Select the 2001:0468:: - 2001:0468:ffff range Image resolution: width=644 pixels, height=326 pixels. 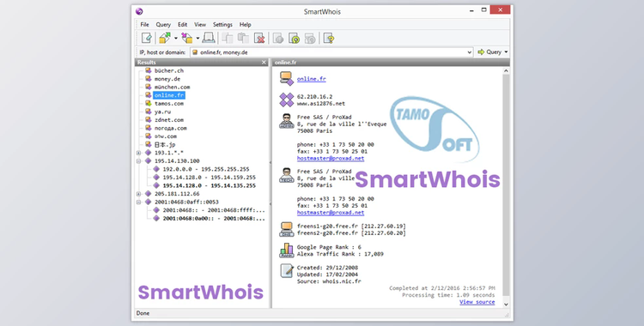pos(214,210)
